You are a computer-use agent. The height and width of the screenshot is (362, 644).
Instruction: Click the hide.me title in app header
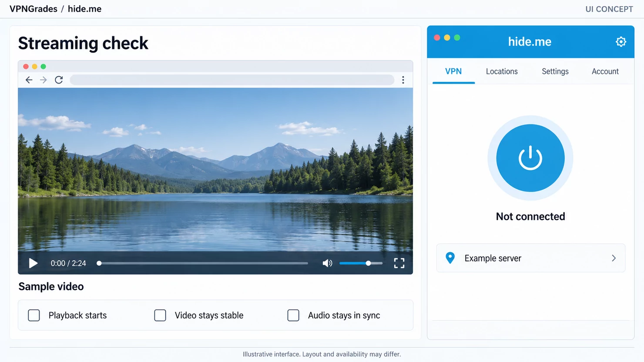tap(530, 42)
